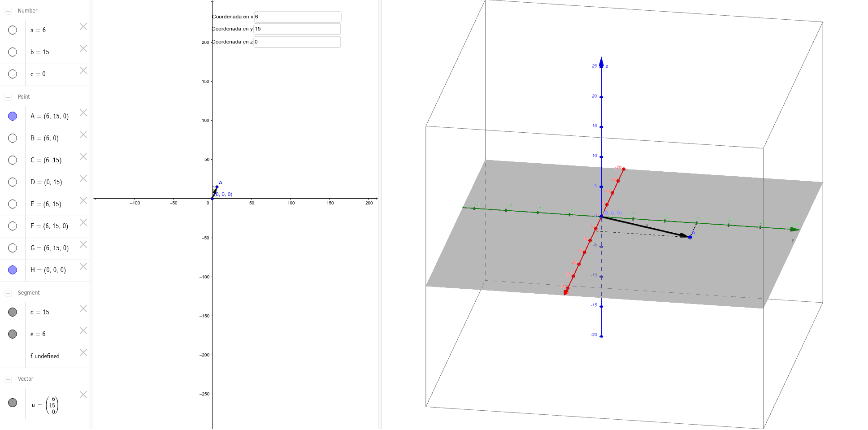Collapse the Point section
Viewport: 868px width, 430px height.
pyautogui.click(x=7, y=96)
